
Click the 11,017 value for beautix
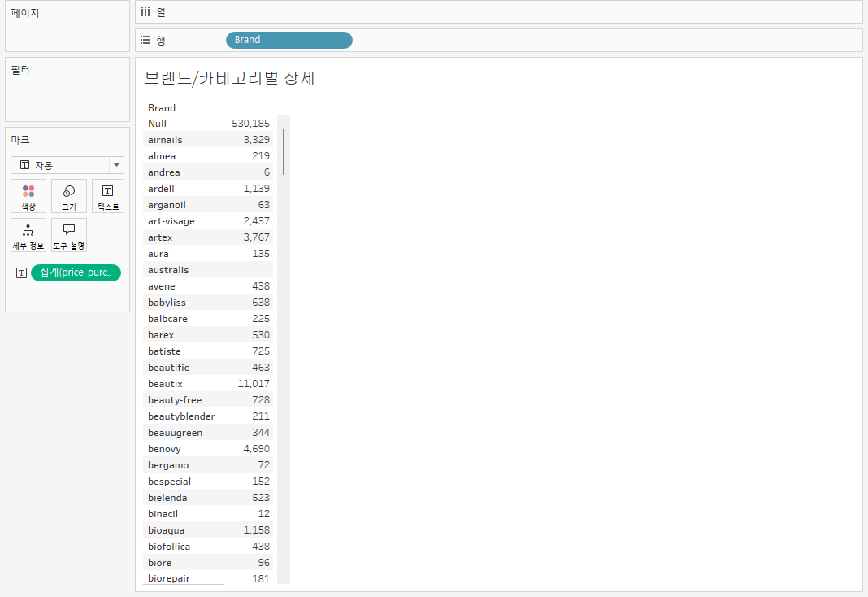[254, 384]
